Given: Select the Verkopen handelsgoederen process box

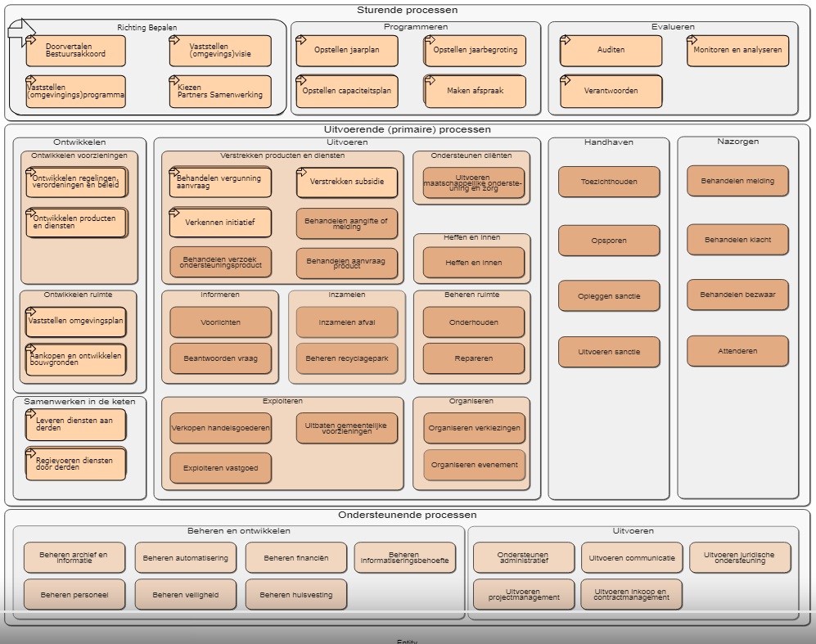Looking at the screenshot, I should click(221, 428).
